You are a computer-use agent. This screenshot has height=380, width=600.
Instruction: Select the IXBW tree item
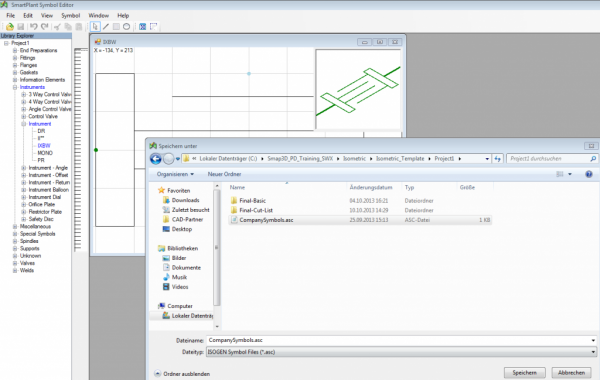click(x=44, y=146)
